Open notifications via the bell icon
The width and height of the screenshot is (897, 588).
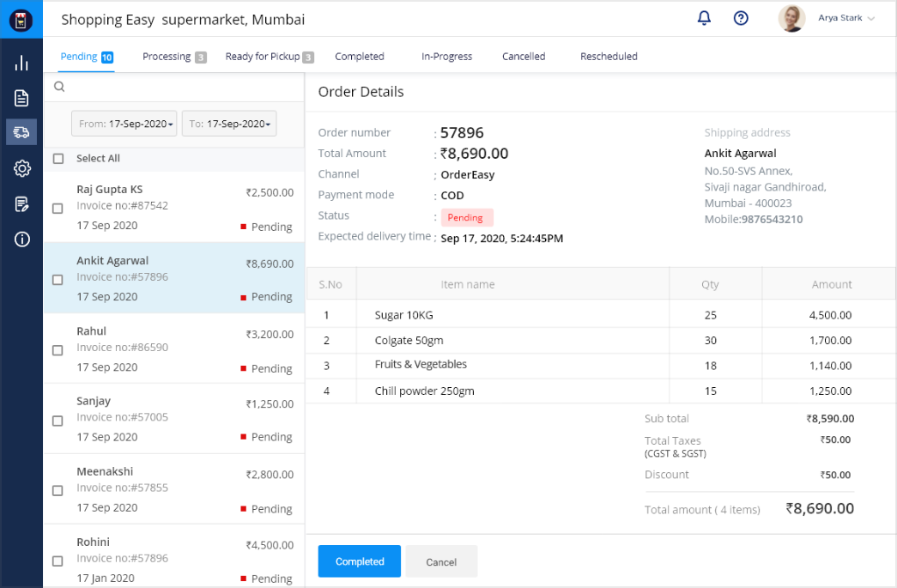(x=704, y=18)
